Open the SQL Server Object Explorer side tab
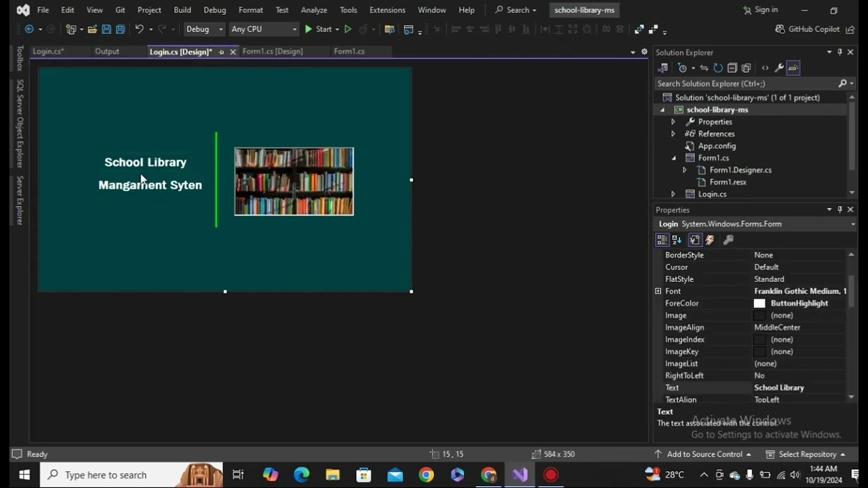The width and height of the screenshot is (868, 488). 20,123
